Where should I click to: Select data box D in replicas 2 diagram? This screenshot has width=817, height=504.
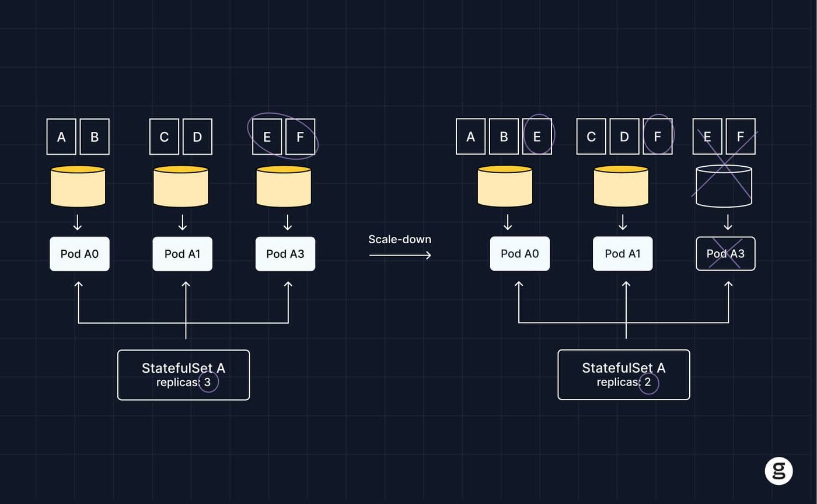[624, 137]
